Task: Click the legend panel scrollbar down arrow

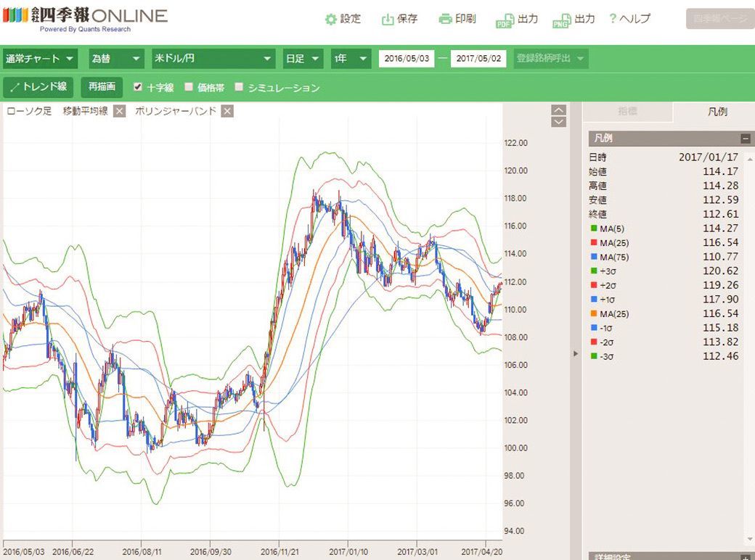Action: (x=749, y=539)
